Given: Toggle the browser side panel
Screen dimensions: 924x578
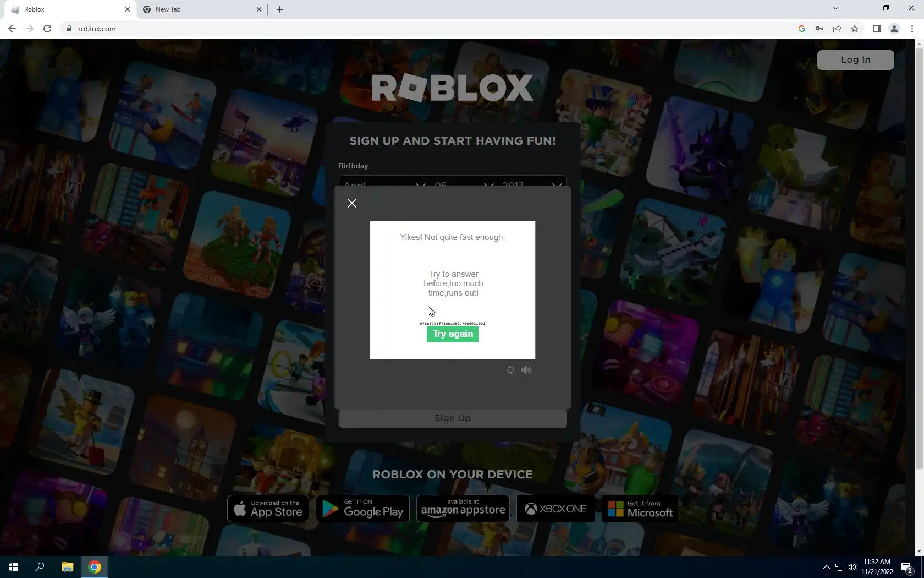Looking at the screenshot, I should pyautogui.click(x=877, y=29).
